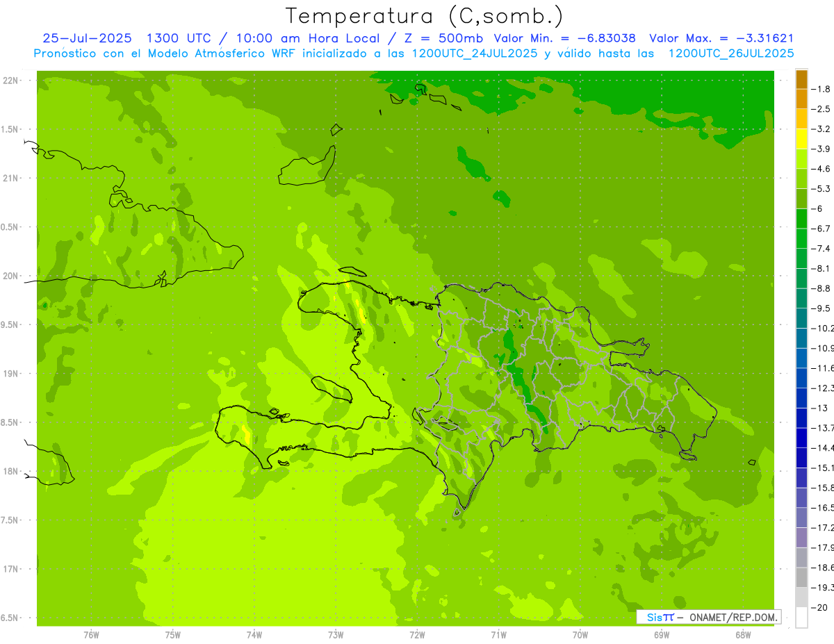834x644 pixels.
Task: Click the orange legend band between -1.8 and -2.5
Action: tap(801, 99)
